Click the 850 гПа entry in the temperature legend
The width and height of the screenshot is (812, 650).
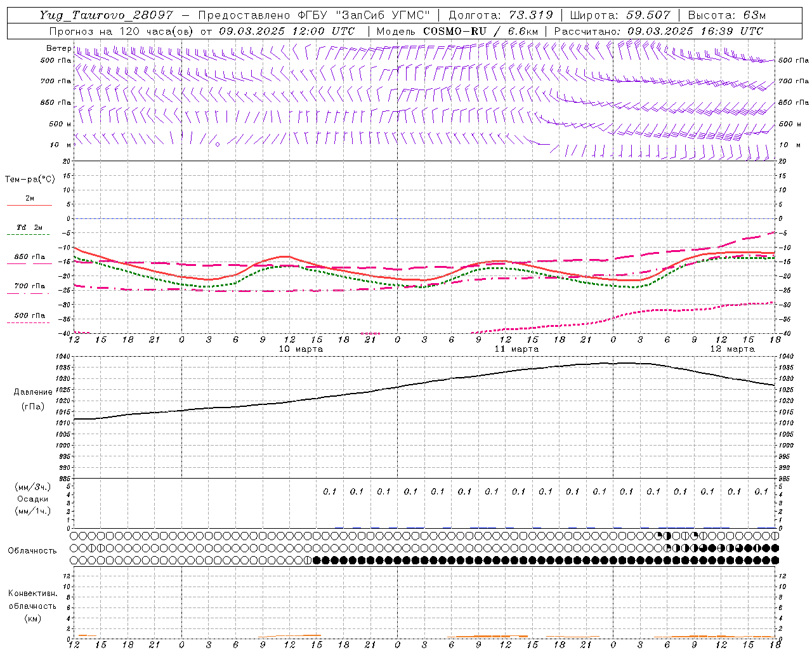30,257
